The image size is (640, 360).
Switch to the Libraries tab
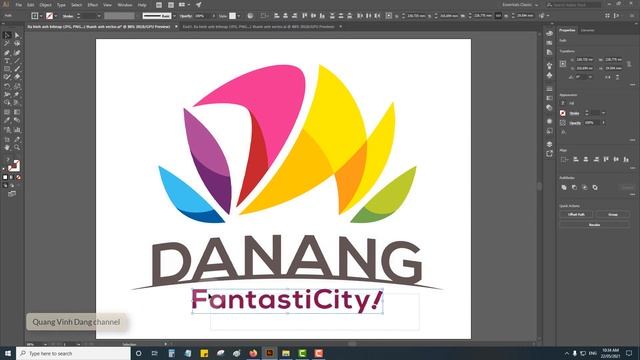588,30
